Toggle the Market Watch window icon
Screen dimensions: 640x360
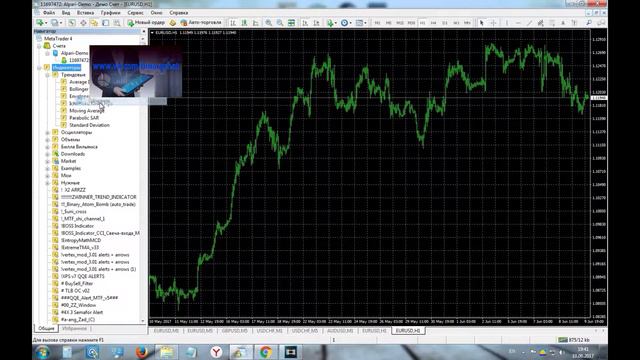tap(71, 23)
